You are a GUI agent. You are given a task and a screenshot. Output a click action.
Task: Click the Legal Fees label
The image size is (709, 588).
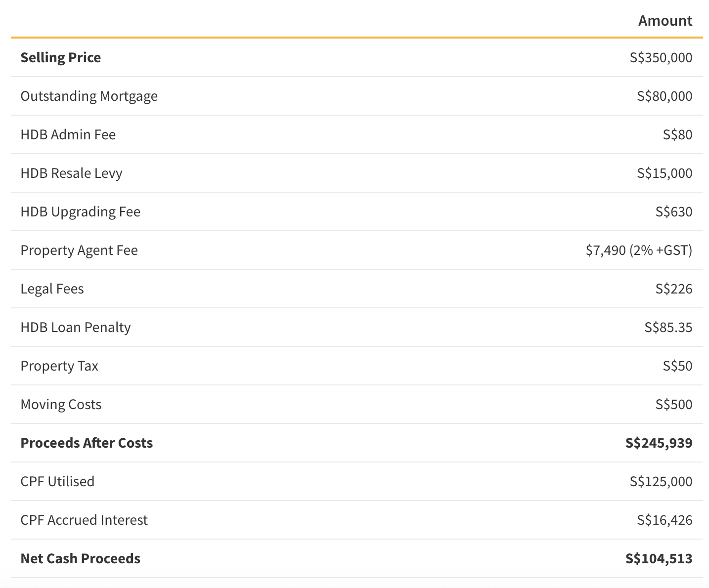point(52,289)
